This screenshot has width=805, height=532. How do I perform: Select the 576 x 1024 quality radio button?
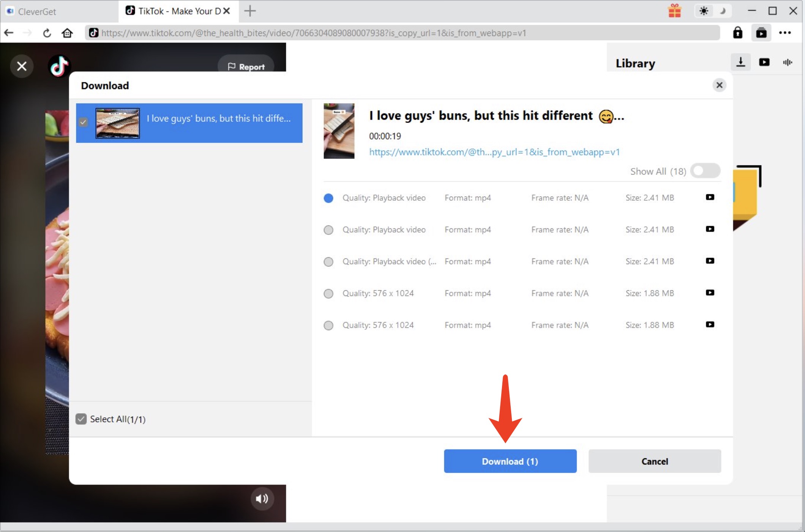click(x=328, y=293)
